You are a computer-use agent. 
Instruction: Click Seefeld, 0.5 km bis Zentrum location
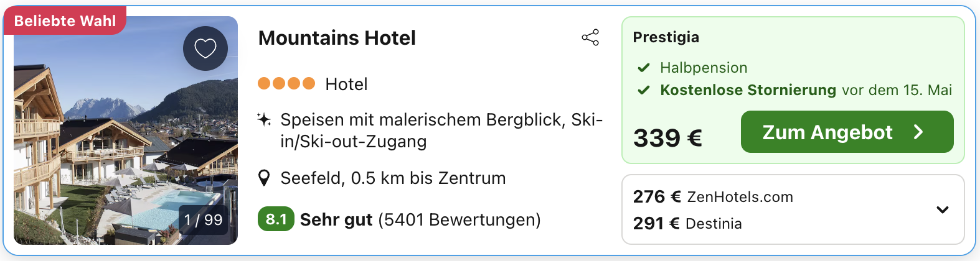click(393, 178)
